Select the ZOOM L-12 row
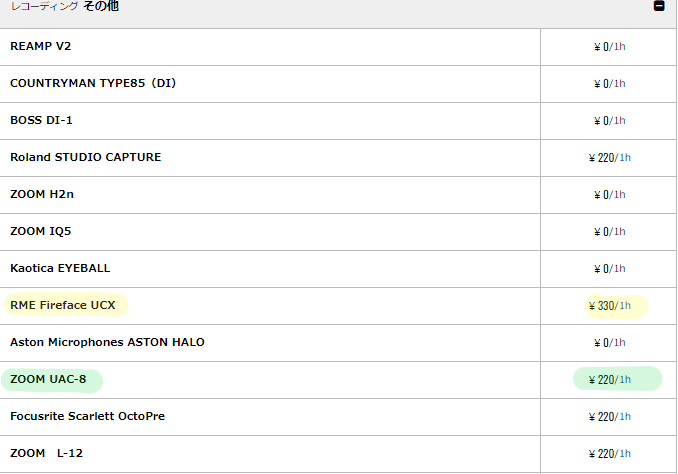 click(x=338, y=454)
